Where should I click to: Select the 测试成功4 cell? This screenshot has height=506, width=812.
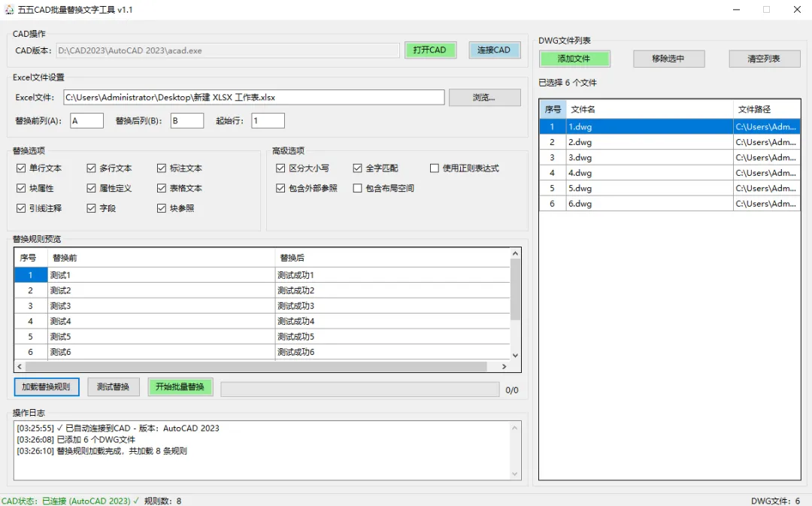392,321
